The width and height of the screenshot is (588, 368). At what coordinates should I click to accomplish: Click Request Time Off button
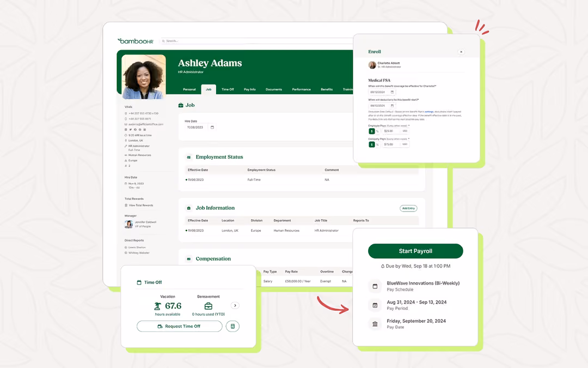pos(180,327)
